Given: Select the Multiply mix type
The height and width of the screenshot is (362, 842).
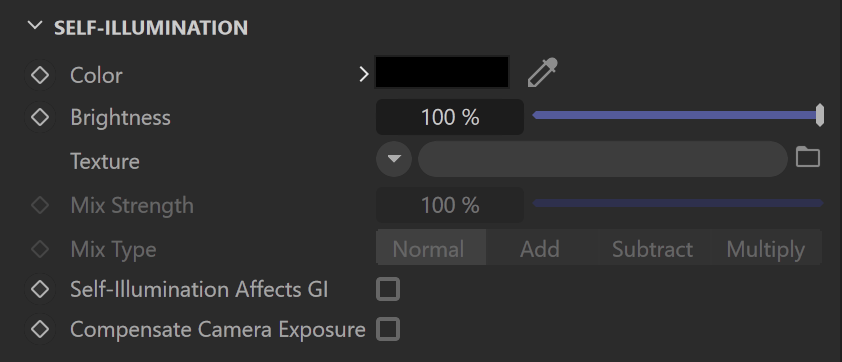Looking at the screenshot, I should pyautogui.click(x=766, y=248).
